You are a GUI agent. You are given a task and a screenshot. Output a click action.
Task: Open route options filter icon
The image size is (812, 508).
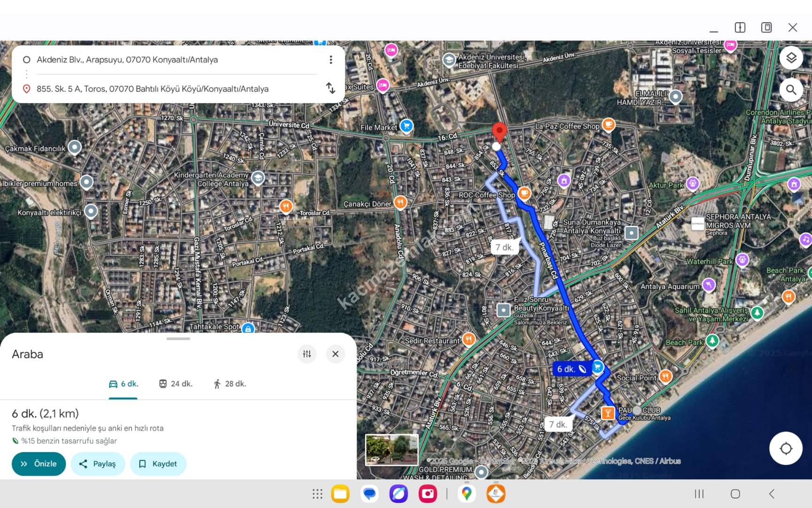click(307, 354)
